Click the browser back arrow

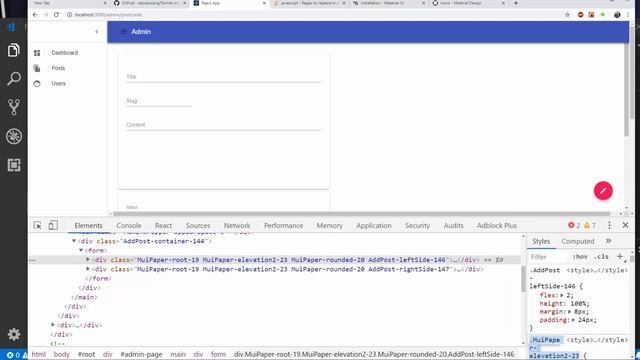pyautogui.click(x=35, y=15)
